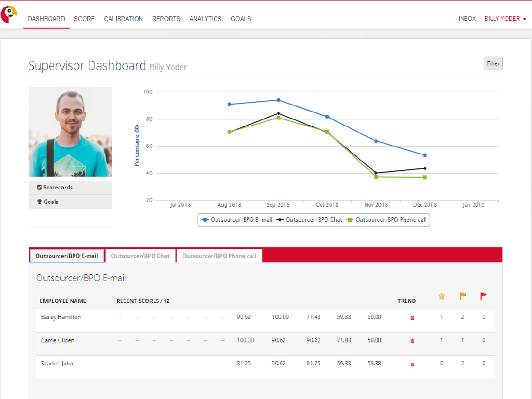Image resolution: width=532 pixels, height=399 pixels.
Task: Toggle Outsourcer/BPO Phone call legend entry
Action: (387, 220)
